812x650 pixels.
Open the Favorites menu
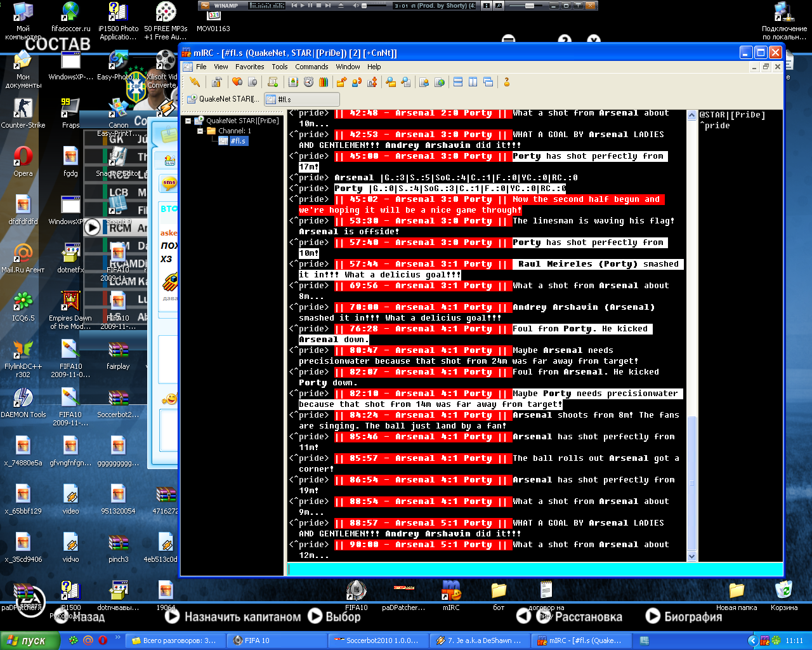pyautogui.click(x=250, y=67)
